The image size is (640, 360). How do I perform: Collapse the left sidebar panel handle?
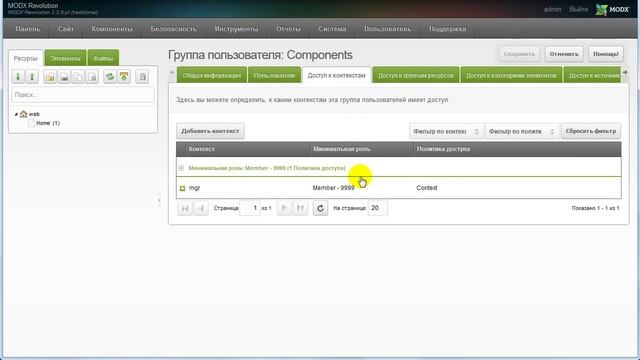(159, 200)
